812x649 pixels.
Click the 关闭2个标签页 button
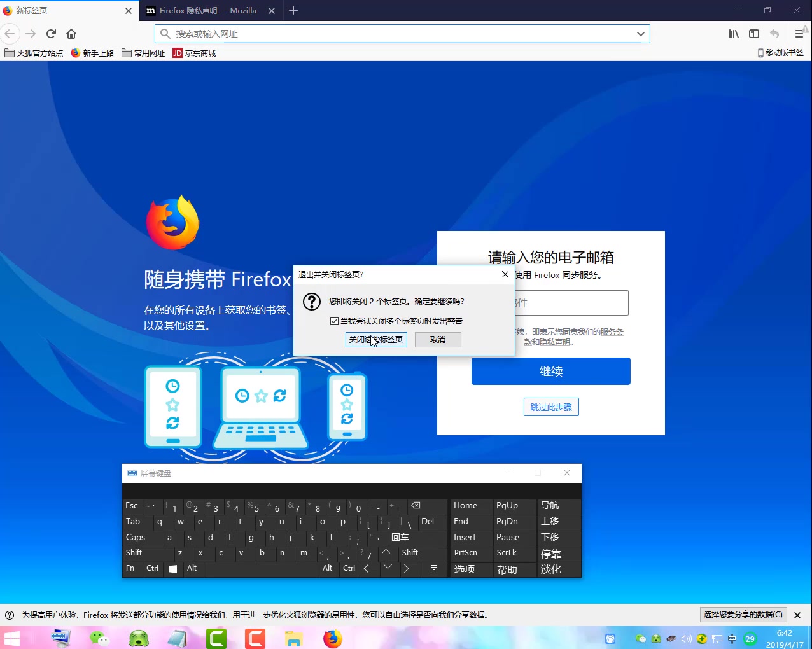coord(376,339)
